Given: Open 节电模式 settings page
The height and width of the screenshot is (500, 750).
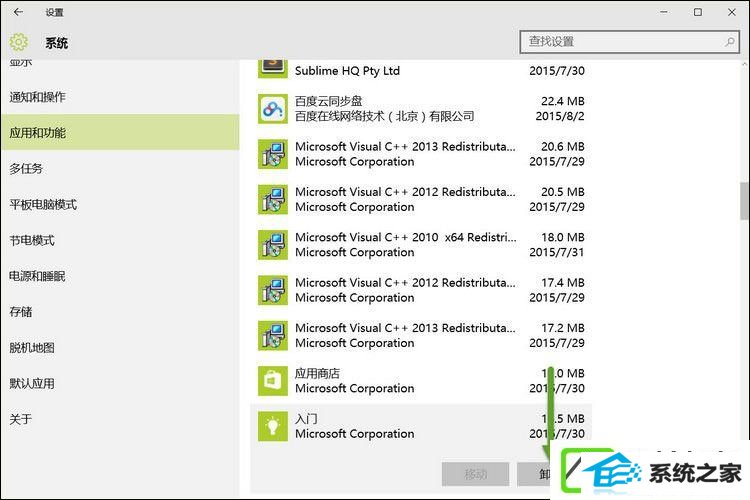Looking at the screenshot, I should (x=120, y=240).
